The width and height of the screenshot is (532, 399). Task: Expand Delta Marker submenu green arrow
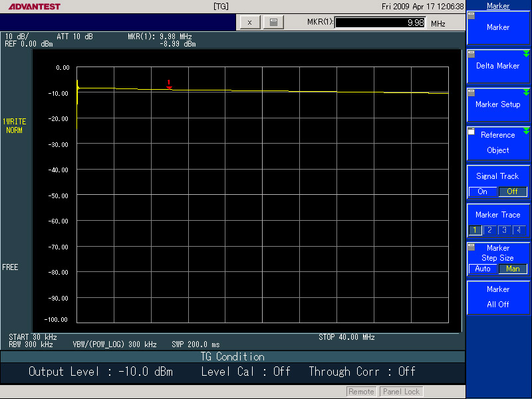(526, 53)
